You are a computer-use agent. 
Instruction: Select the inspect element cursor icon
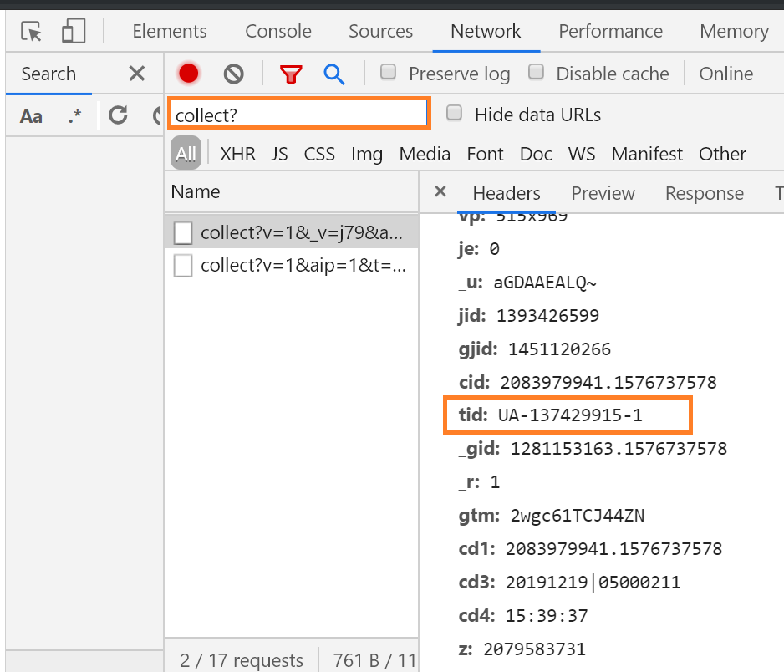point(32,32)
